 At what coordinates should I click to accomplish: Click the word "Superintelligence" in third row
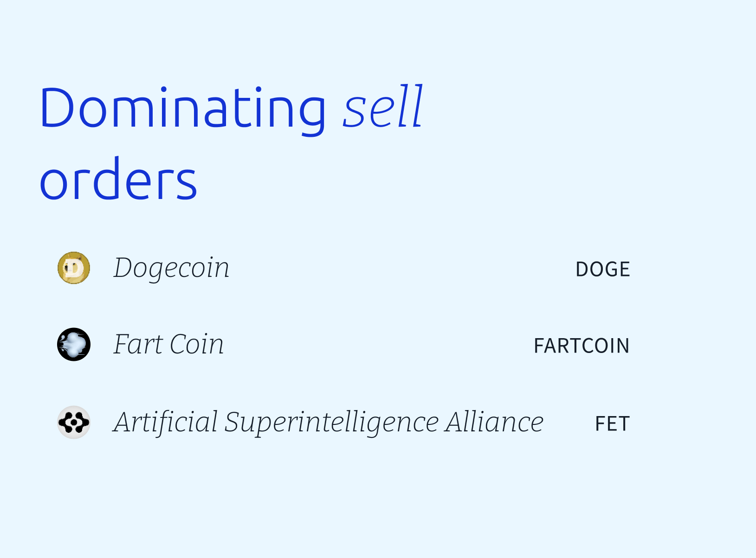pos(331,423)
